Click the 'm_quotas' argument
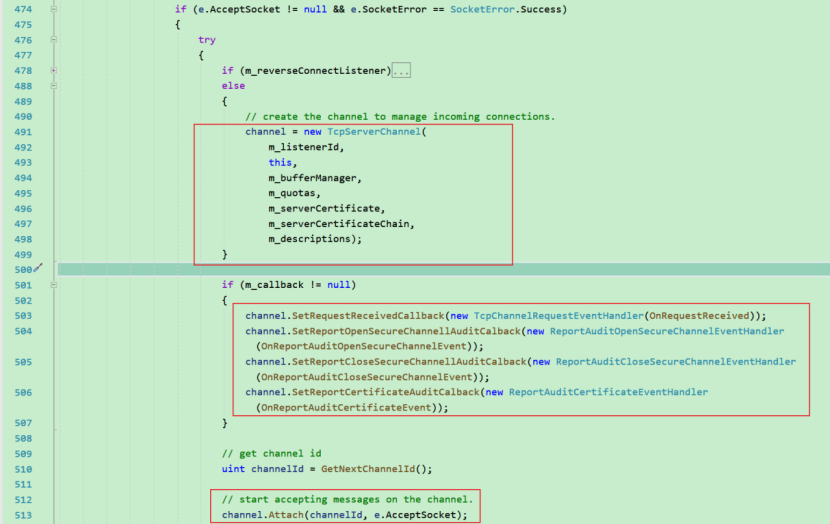This screenshot has height=524, width=830. pos(292,193)
